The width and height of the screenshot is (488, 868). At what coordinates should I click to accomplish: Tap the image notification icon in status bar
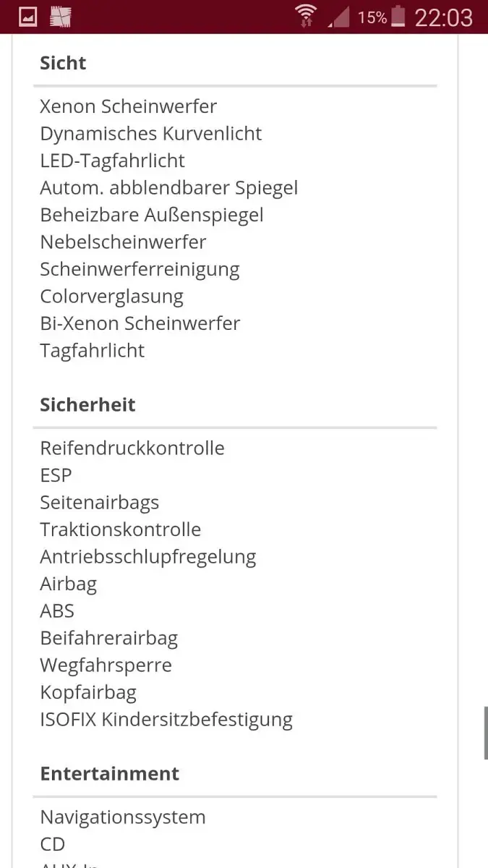tap(27, 17)
